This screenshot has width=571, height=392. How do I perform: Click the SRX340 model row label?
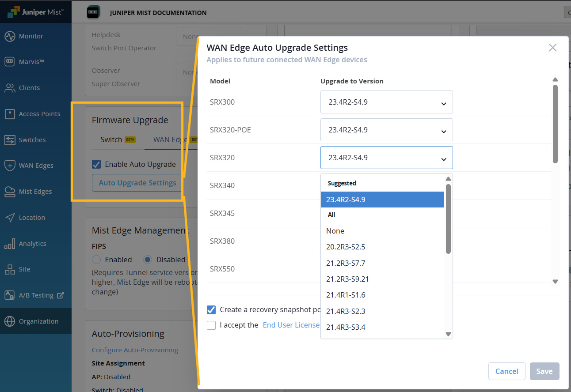pos(222,185)
